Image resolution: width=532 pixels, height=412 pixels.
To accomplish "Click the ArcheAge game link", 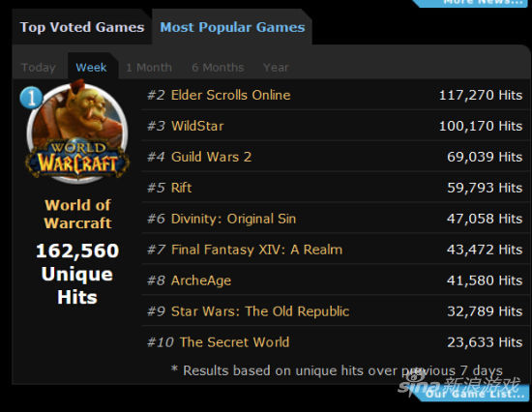I will [201, 280].
